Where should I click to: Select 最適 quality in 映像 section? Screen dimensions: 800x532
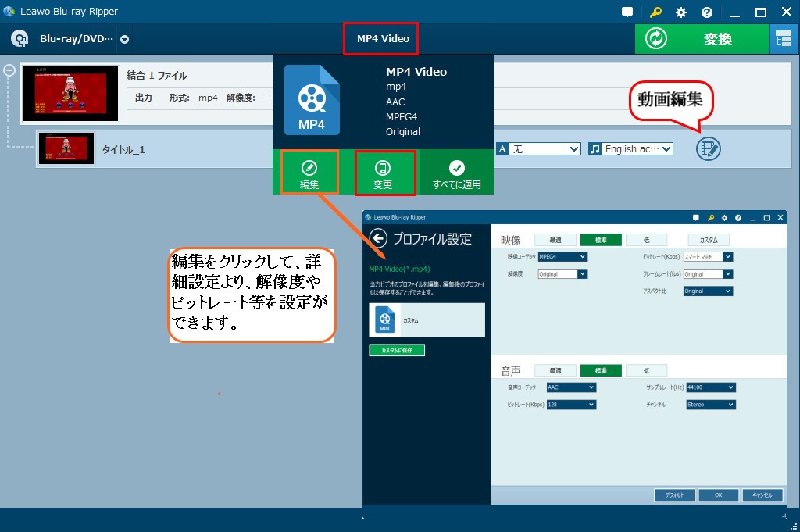coord(555,240)
